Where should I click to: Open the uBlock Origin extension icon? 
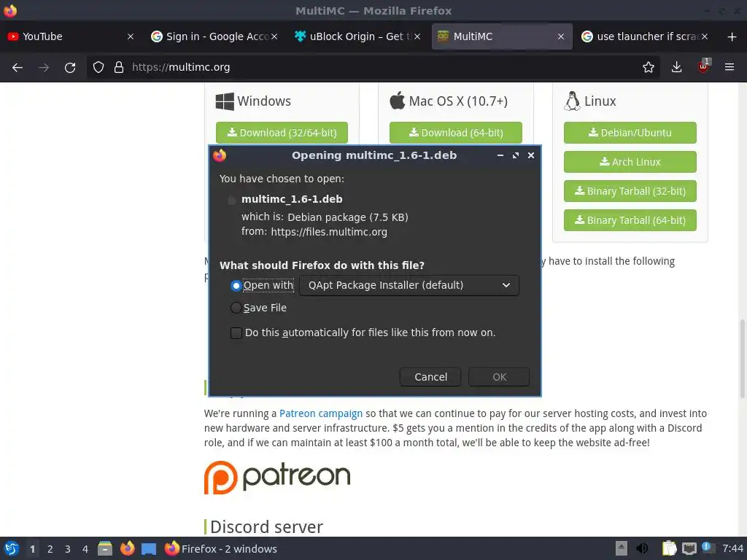[x=704, y=66]
